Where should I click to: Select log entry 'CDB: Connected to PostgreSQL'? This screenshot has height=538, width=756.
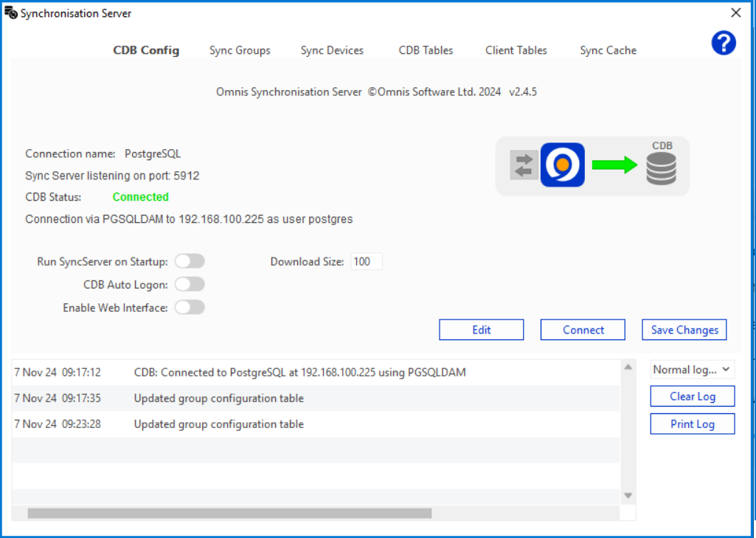tap(316, 373)
